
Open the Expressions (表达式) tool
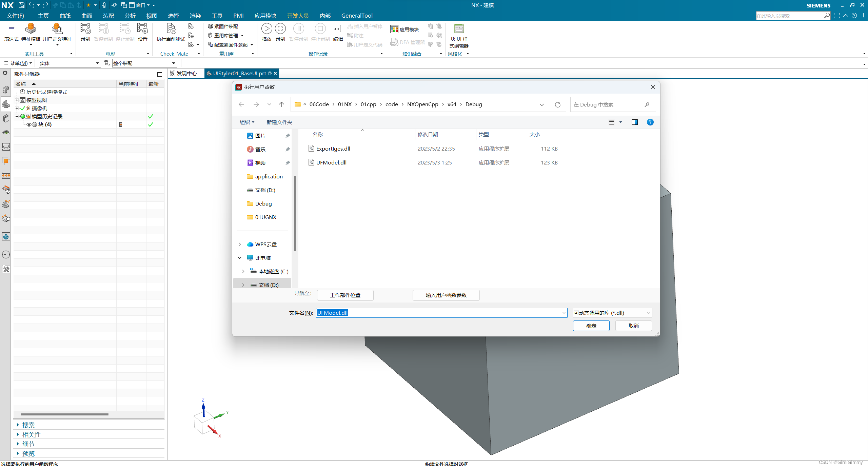[x=11, y=33]
